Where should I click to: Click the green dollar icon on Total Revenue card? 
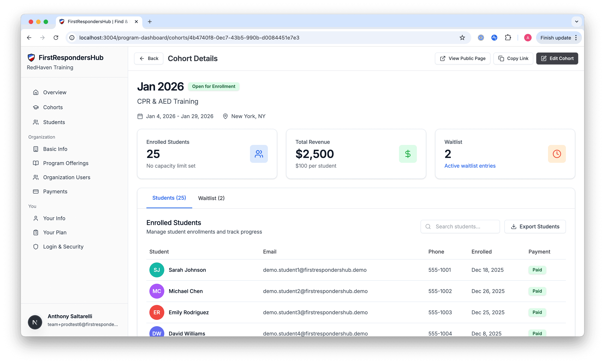tap(408, 154)
